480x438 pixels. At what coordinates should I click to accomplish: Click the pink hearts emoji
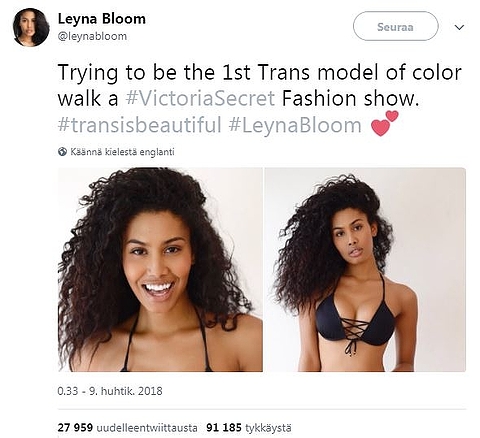click(384, 123)
